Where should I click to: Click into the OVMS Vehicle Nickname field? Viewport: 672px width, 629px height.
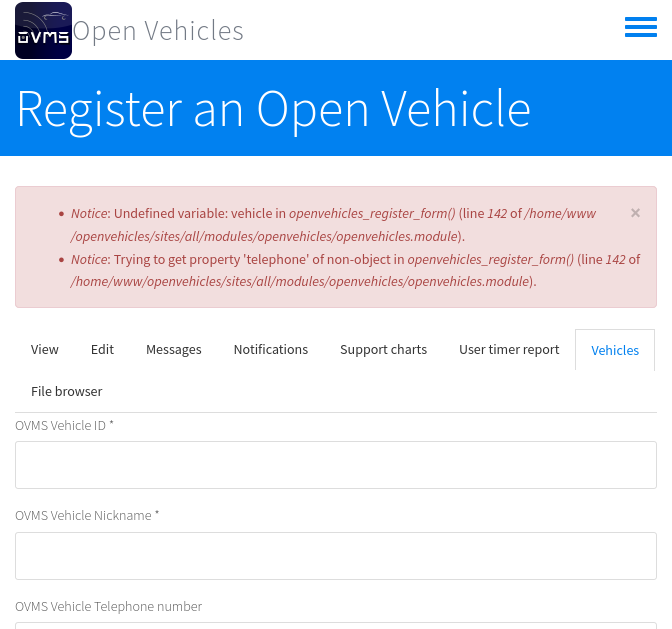(x=336, y=556)
